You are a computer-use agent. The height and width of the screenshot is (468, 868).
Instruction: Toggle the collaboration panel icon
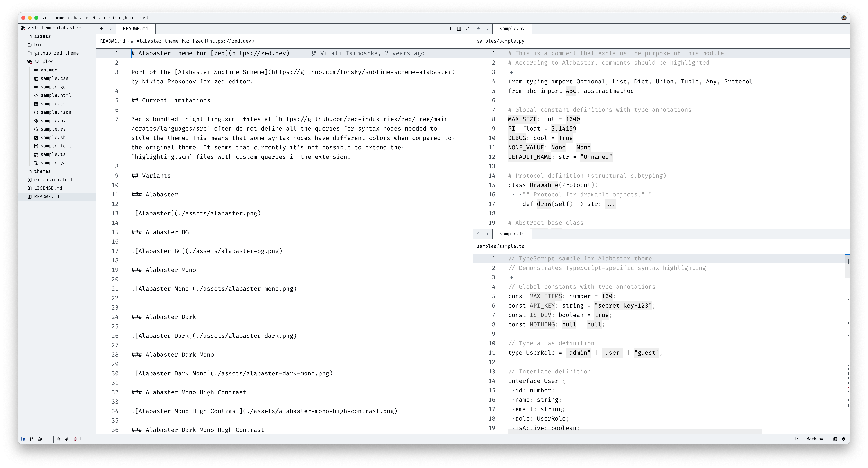pos(40,439)
